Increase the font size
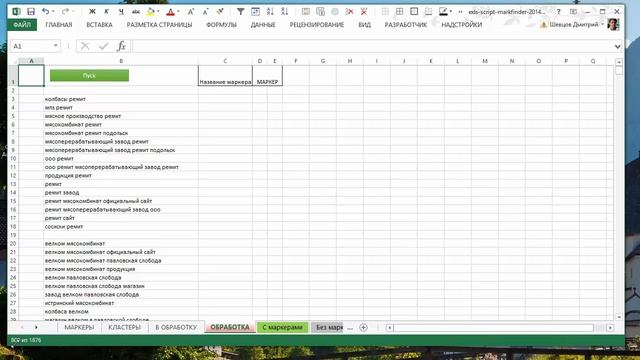Image resolution: width=640 pixels, height=360 pixels. tap(191, 12)
